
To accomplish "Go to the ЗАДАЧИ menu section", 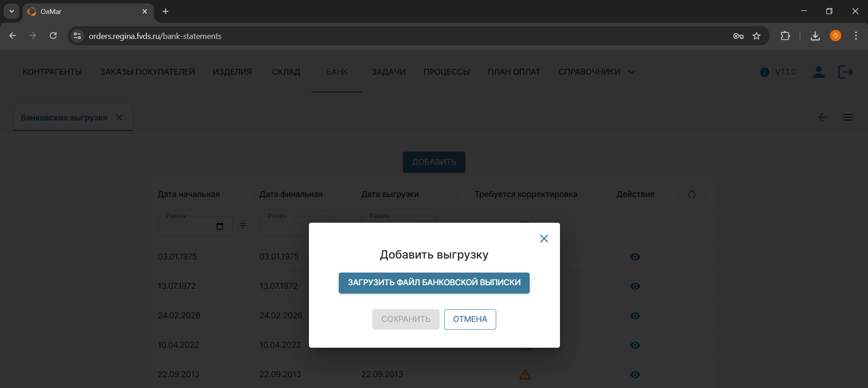I will click(388, 72).
